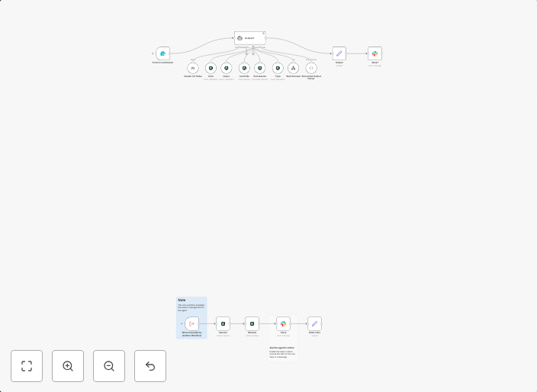Select the When Executed by another Workflow trigger

click(x=191, y=323)
